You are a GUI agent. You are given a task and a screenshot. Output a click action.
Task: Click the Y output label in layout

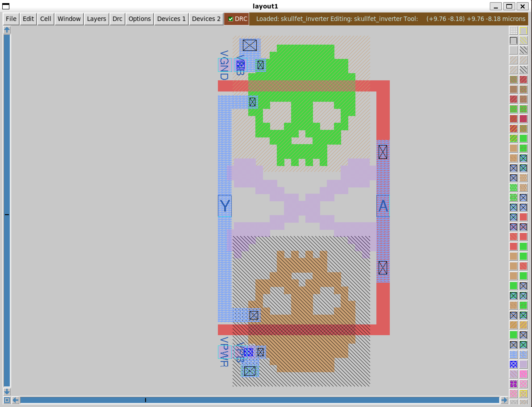click(x=225, y=206)
